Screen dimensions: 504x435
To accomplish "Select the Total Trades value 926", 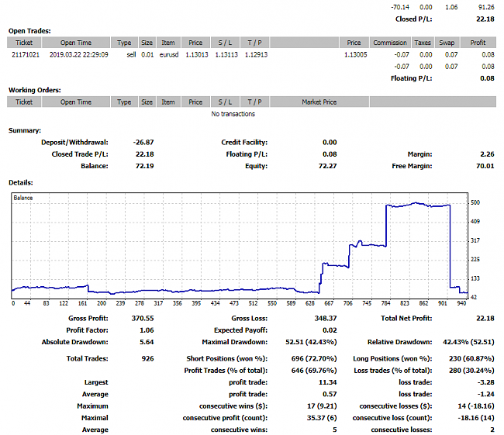I will [x=148, y=358].
